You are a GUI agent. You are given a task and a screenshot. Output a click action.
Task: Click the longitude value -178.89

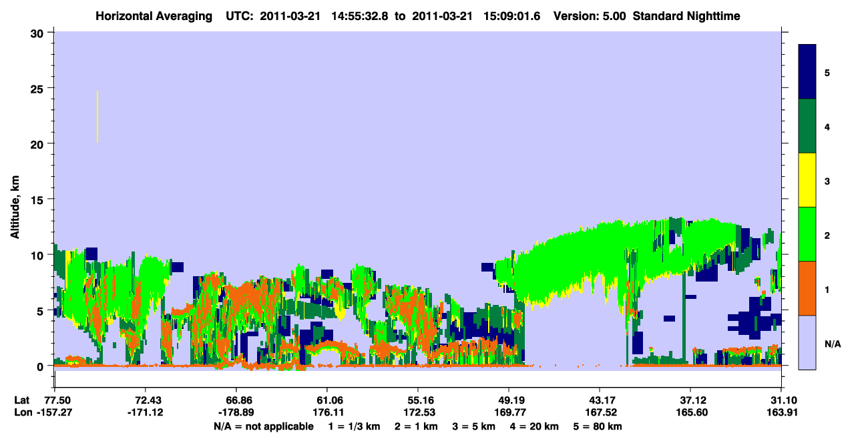(x=236, y=413)
